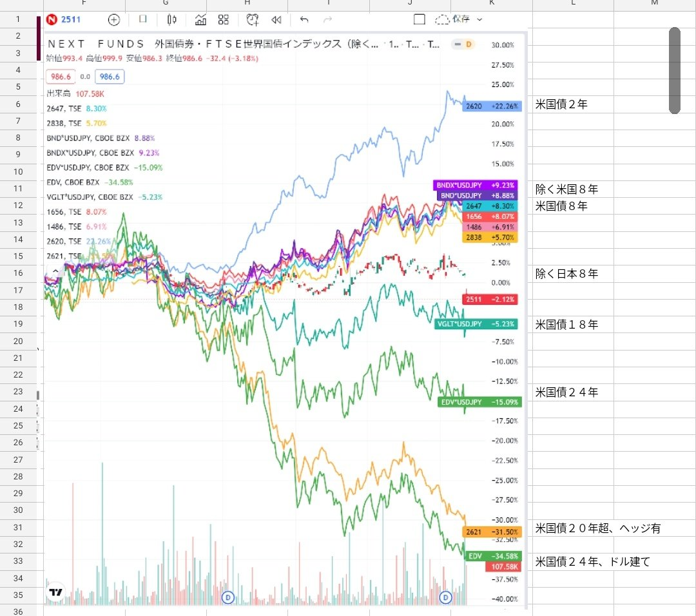Select the 2647, TSE legend entry

(76, 108)
